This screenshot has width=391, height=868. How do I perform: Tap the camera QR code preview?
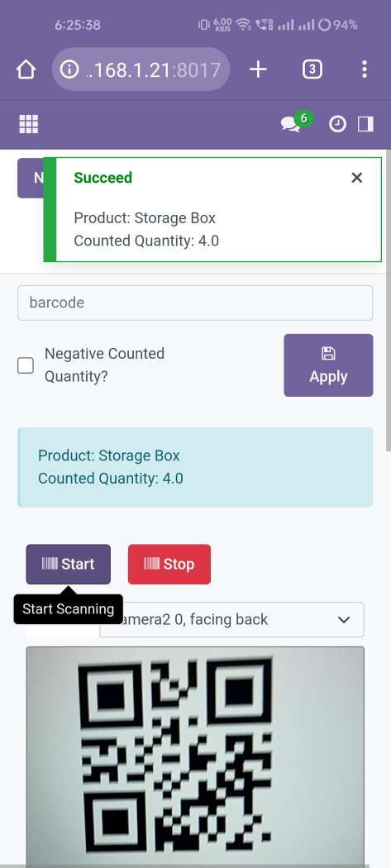195,755
